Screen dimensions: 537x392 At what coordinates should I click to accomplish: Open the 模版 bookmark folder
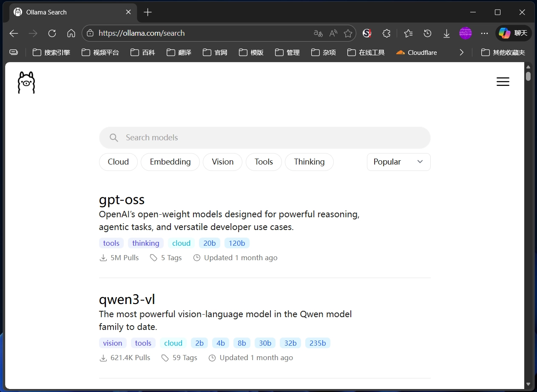pyautogui.click(x=251, y=52)
